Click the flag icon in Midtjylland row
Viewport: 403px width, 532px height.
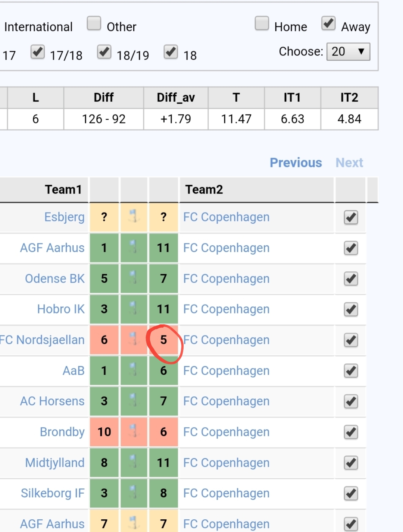(134, 462)
